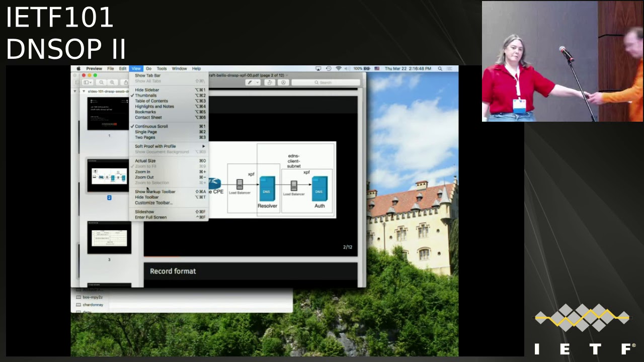Click the zoom in magnifier toolbar icon
Image resolution: width=644 pixels, height=362 pixels.
click(x=112, y=82)
